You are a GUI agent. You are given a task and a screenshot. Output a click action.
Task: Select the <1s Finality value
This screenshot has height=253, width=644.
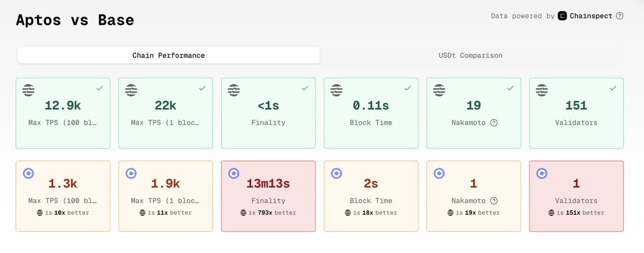(x=268, y=106)
